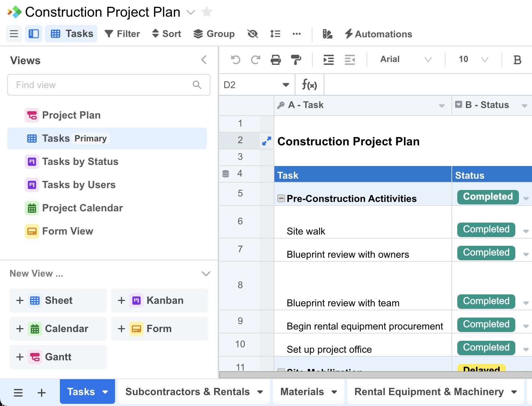532x406 pixels.
Task: Click the formula f(x) icon
Action: (310, 85)
